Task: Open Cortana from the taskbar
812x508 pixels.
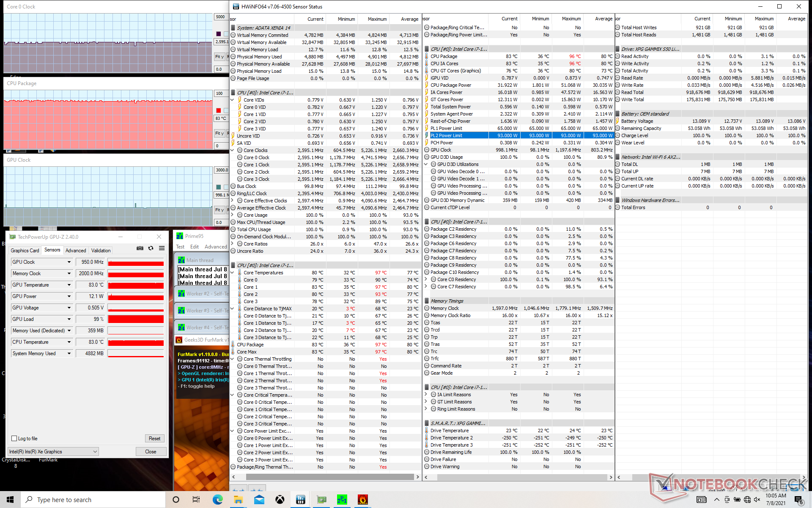Action: [x=176, y=500]
